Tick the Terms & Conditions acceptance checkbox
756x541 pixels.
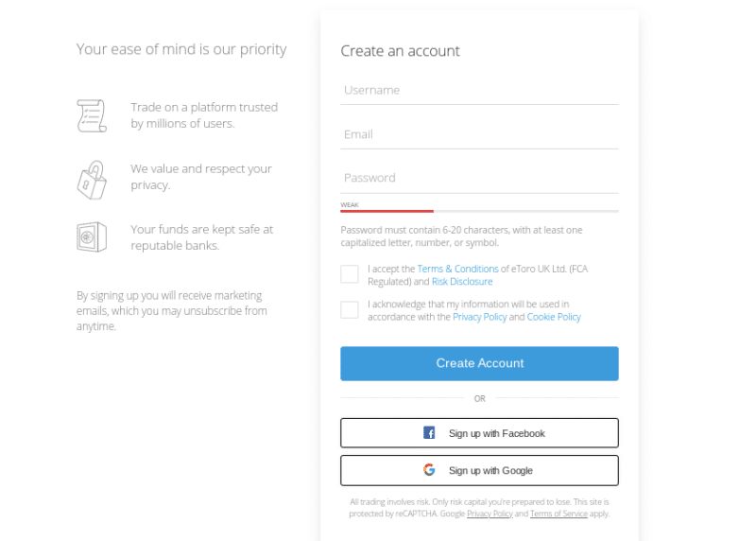[x=350, y=274]
